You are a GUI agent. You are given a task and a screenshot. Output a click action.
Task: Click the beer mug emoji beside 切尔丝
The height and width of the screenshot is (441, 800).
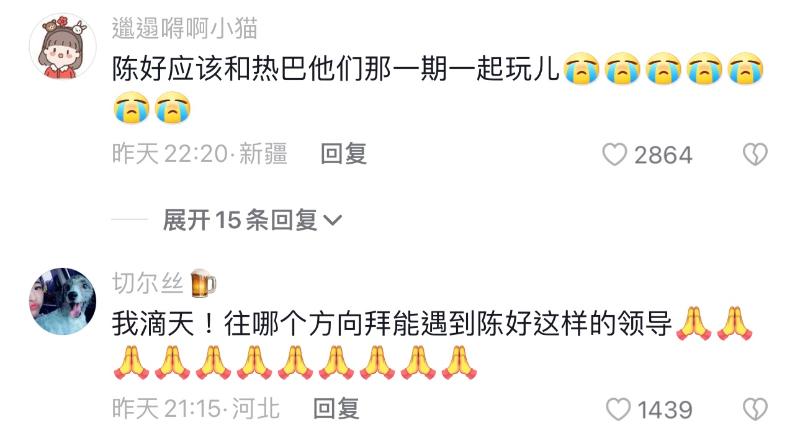tap(203, 284)
